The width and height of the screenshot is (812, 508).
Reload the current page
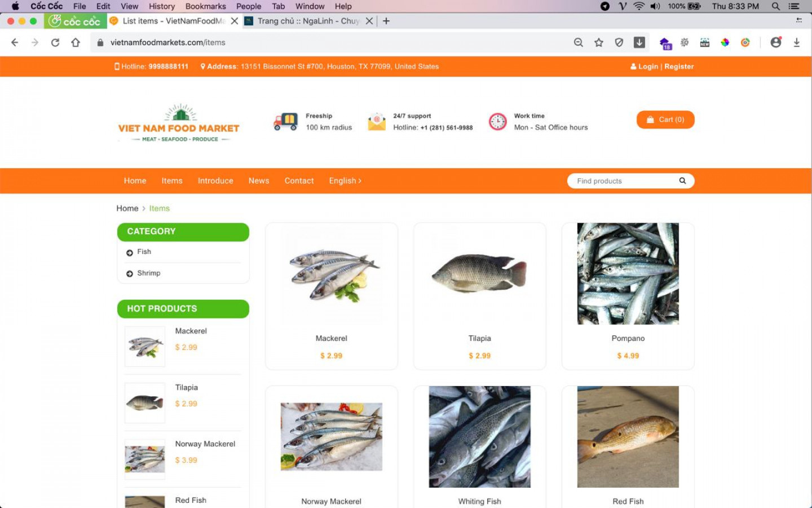(x=55, y=42)
